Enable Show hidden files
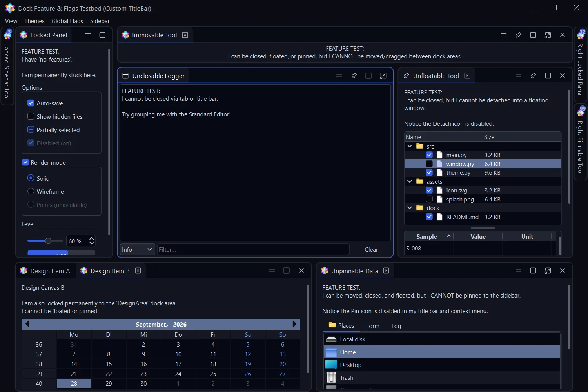 tap(31, 116)
